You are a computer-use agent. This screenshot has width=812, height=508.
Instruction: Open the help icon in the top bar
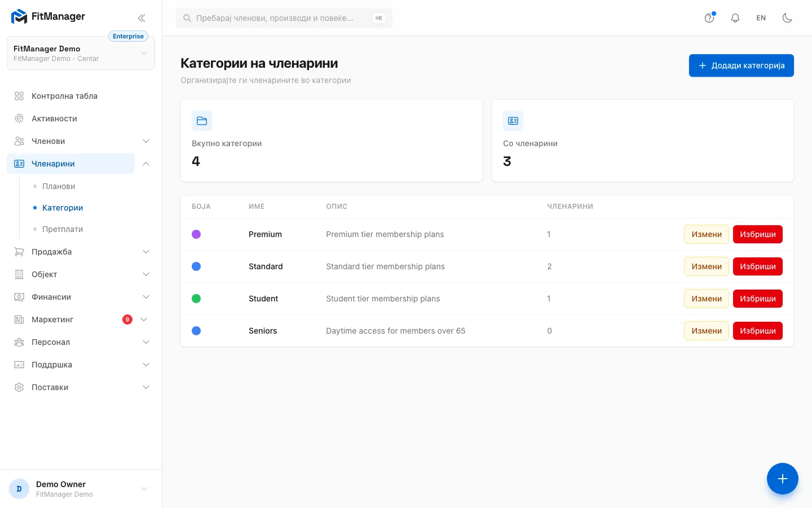[x=709, y=18]
